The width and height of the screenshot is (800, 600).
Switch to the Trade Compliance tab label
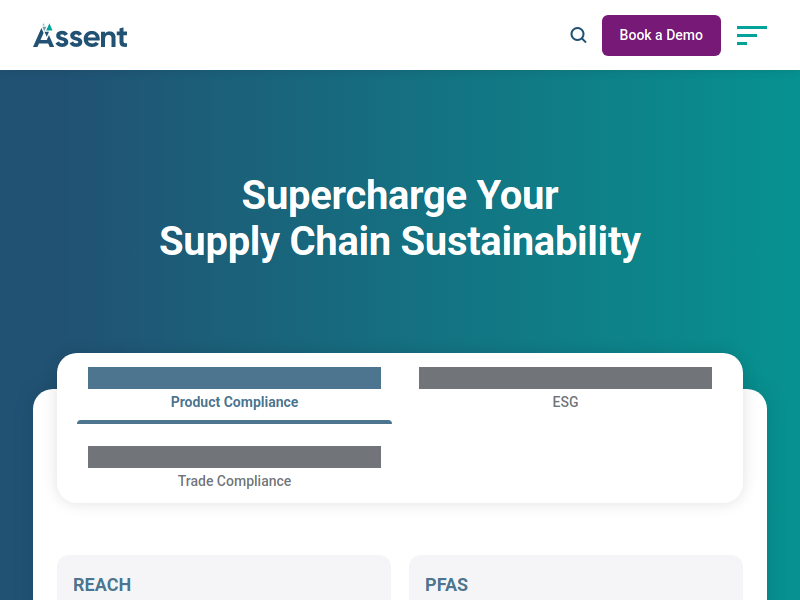(234, 481)
